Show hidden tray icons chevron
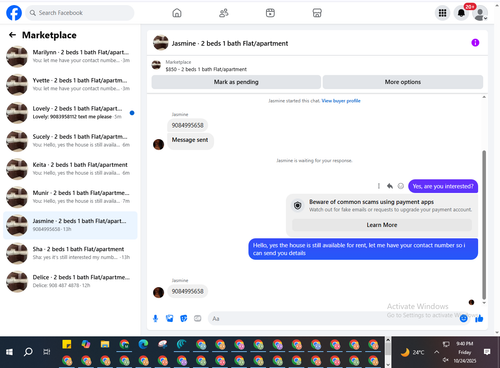Image resolution: width=500 pixels, height=368 pixels. [x=436, y=352]
